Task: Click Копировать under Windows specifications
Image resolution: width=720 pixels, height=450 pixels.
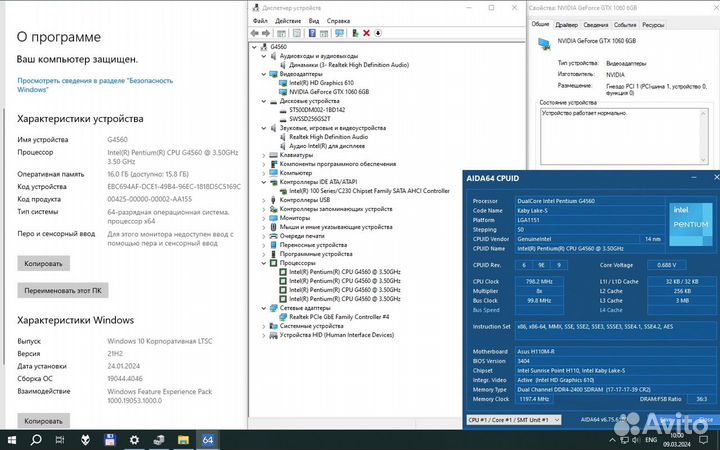Action: point(44,421)
